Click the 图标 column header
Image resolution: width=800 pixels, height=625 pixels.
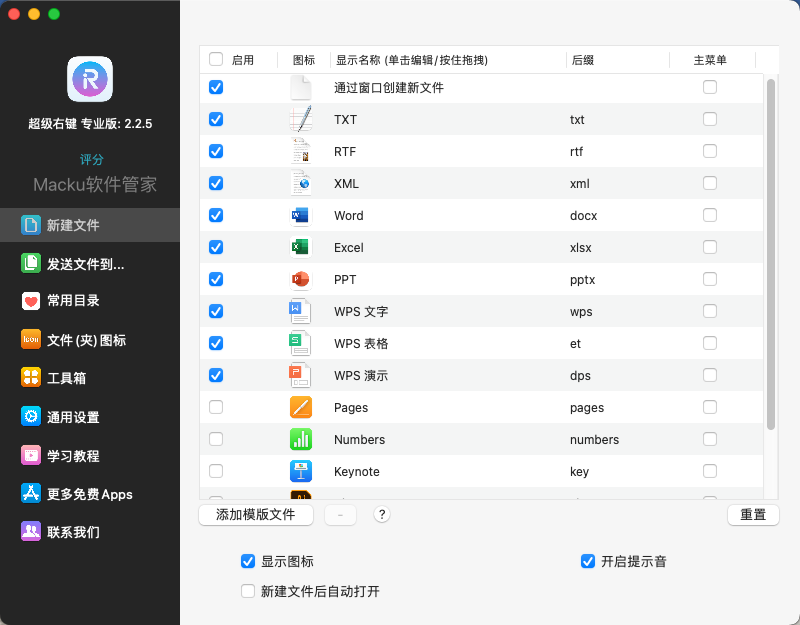[304, 60]
